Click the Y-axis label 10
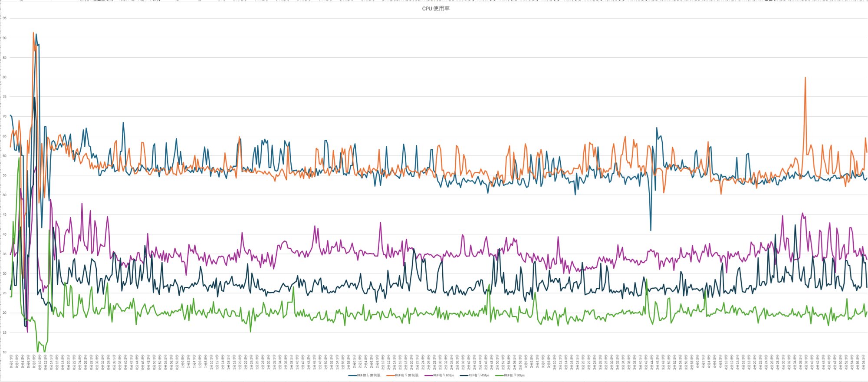The height and width of the screenshot is (382, 868). [4, 352]
